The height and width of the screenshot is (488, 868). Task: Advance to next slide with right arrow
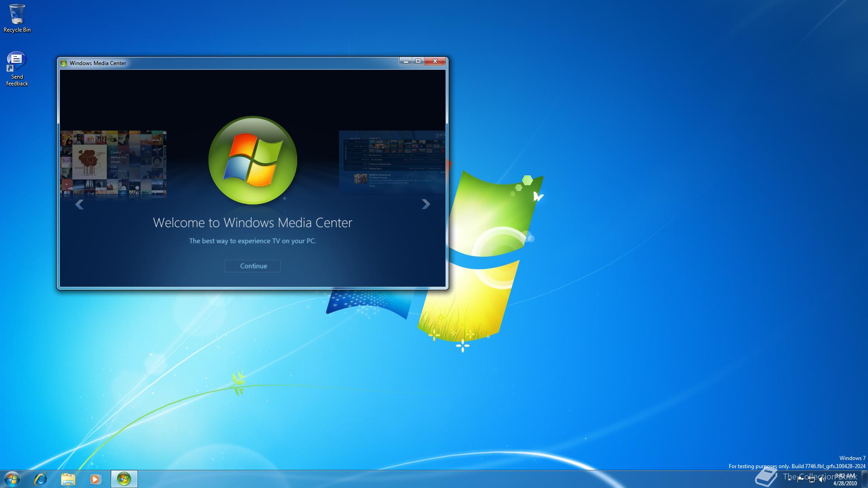click(425, 204)
